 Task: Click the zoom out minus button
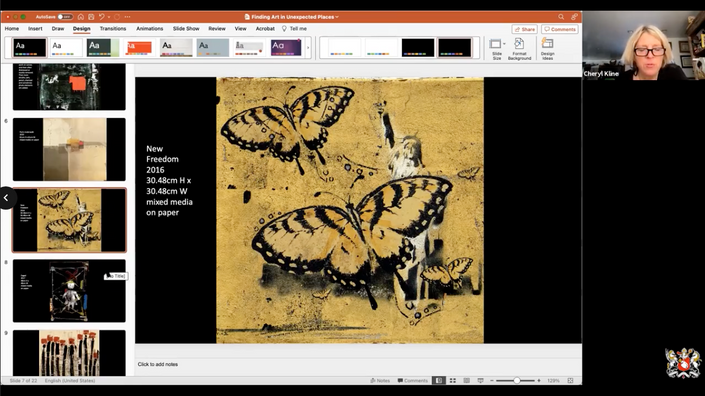[x=492, y=380]
